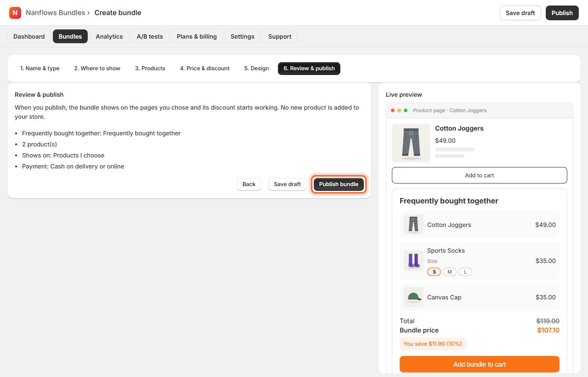Click the Nanflows N logo icon
588x377 pixels.
(15, 13)
